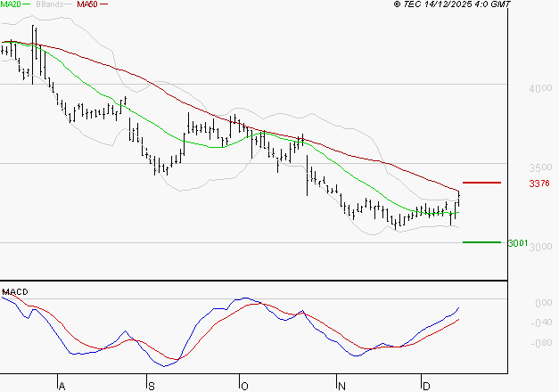Click the MACD -080 axis label
Viewport: 559px width, 392px height.
541,343
